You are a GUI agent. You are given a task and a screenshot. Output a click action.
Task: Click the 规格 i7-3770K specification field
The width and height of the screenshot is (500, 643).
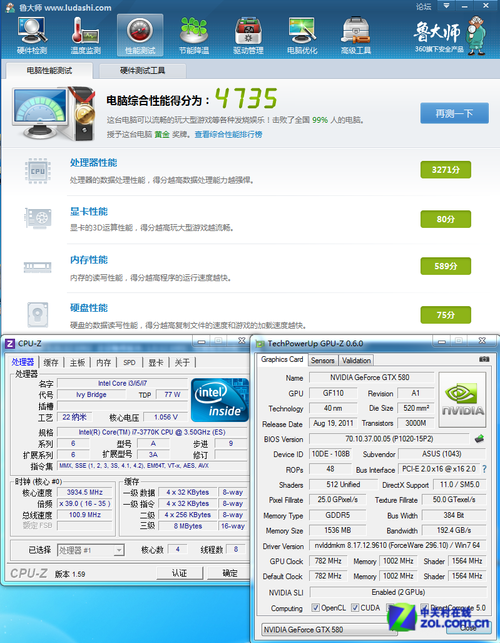point(152,432)
